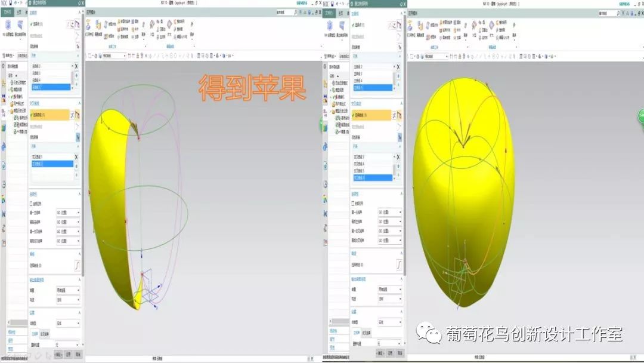Toggle 全部应用 checkbox in left dialog
This screenshot has width=644, height=363.
(32, 204)
